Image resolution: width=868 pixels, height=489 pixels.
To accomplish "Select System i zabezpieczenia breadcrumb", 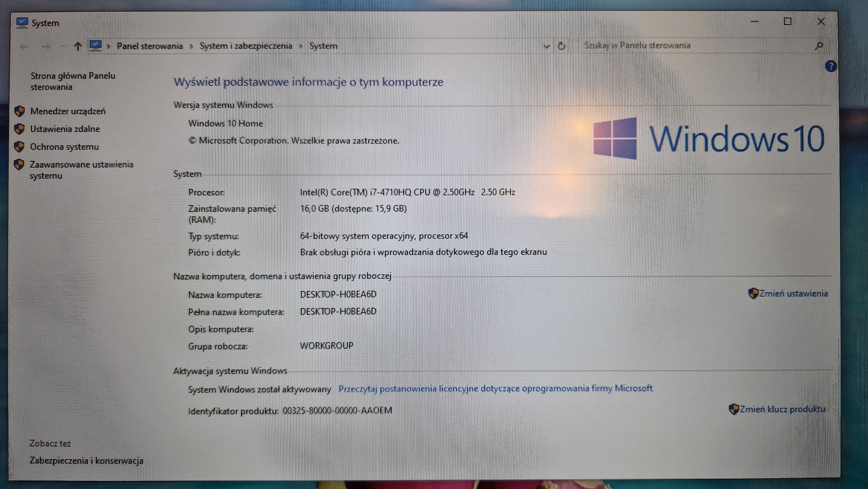I will 246,46.
